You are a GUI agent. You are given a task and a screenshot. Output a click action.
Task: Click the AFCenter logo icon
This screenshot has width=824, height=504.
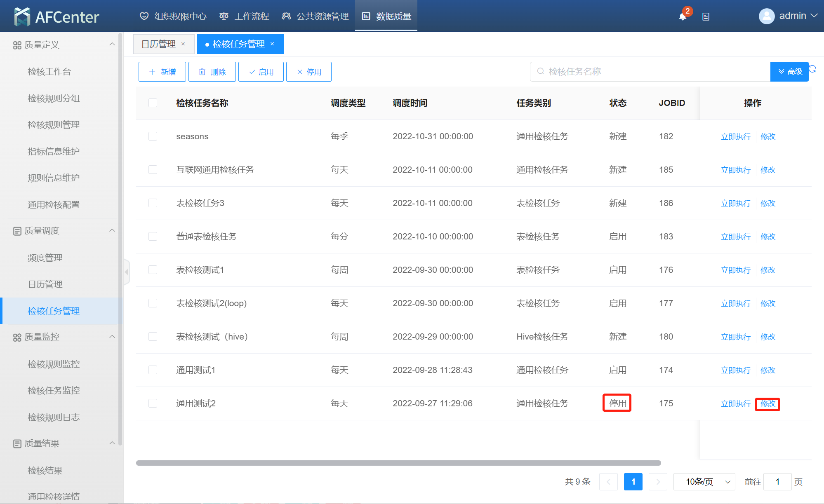22,16
